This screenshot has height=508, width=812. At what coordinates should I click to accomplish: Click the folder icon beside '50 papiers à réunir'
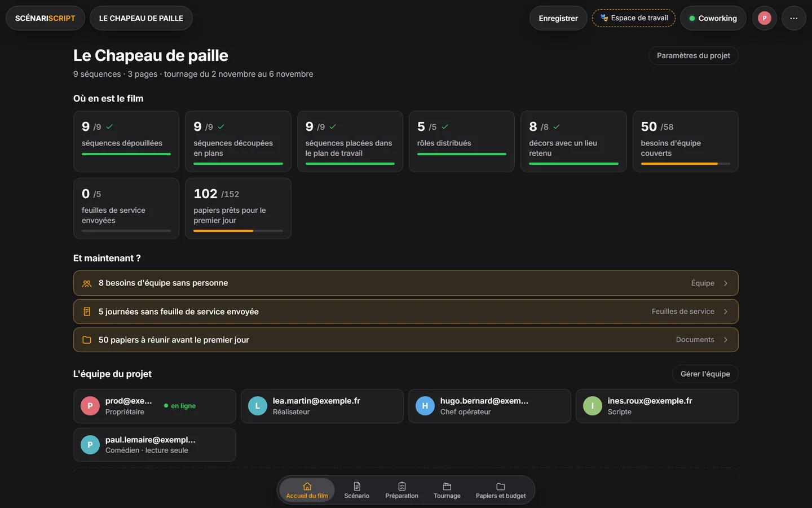click(87, 340)
